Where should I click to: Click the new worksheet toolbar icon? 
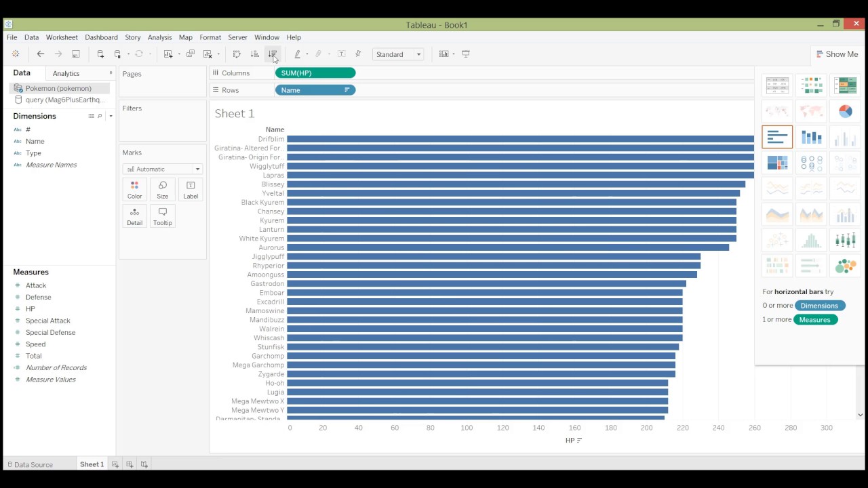[167, 54]
